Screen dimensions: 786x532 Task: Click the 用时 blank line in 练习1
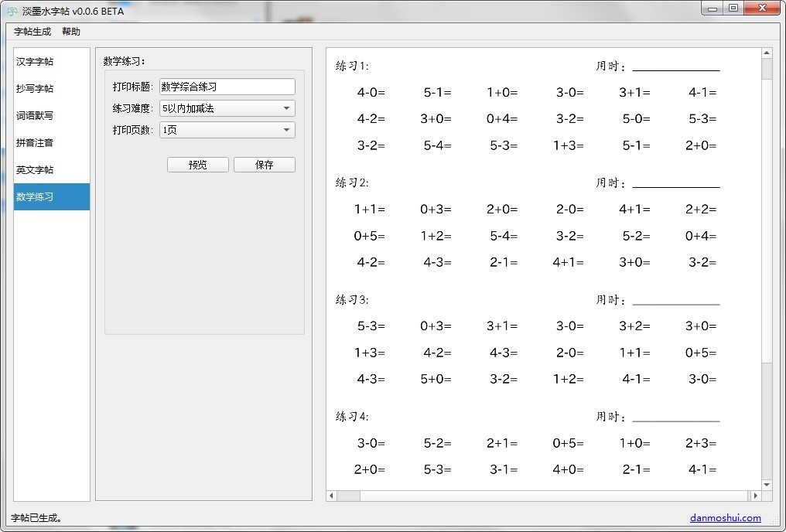676,70
